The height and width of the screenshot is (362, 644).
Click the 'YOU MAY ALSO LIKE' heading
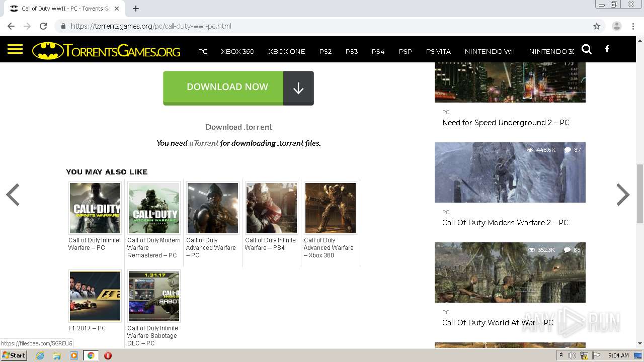[107, 172]
